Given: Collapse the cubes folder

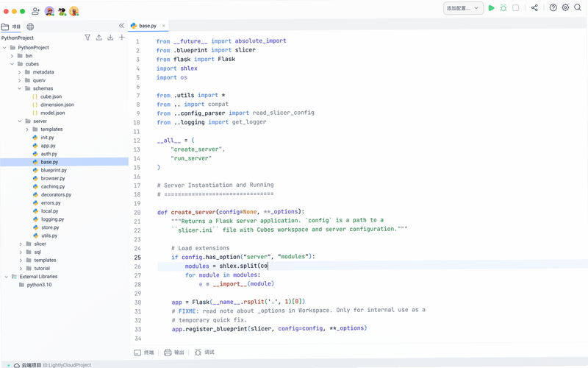Looking at the screenshot, I should pos(12,64).
